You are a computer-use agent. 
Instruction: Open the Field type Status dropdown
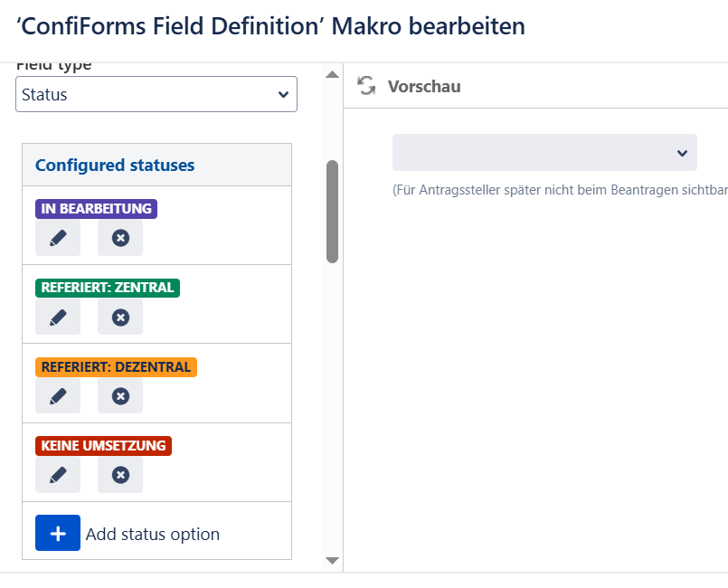pyautogui.click(x=156, y=94)
